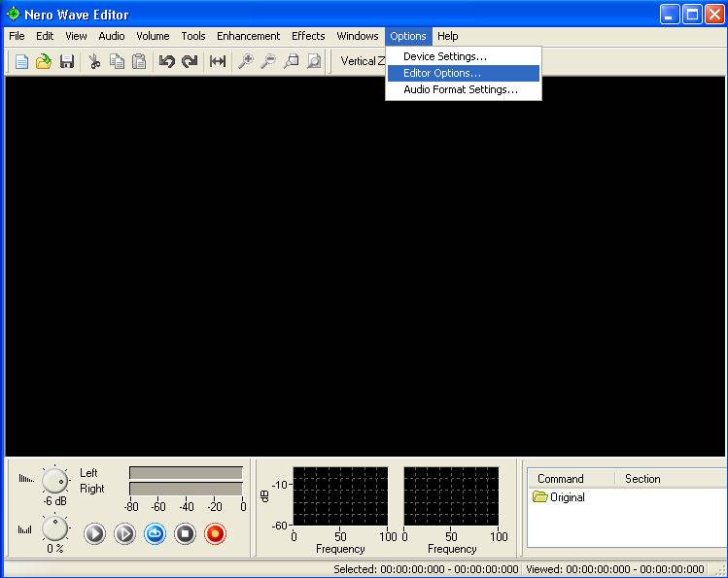The image size is (728, 578).
Task: Select Editor Options in the Options menu
Action: pyautogui.click(x=441, y=73)
